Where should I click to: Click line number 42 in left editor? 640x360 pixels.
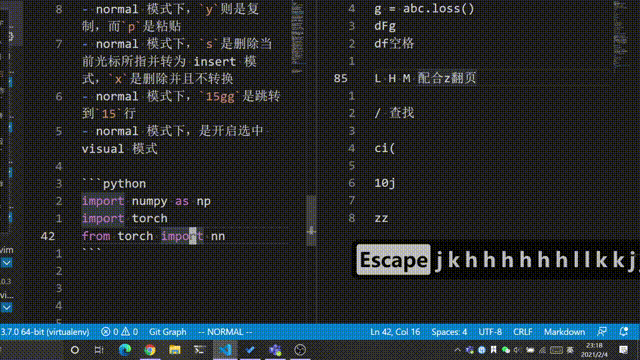click(x=48, y=236)
